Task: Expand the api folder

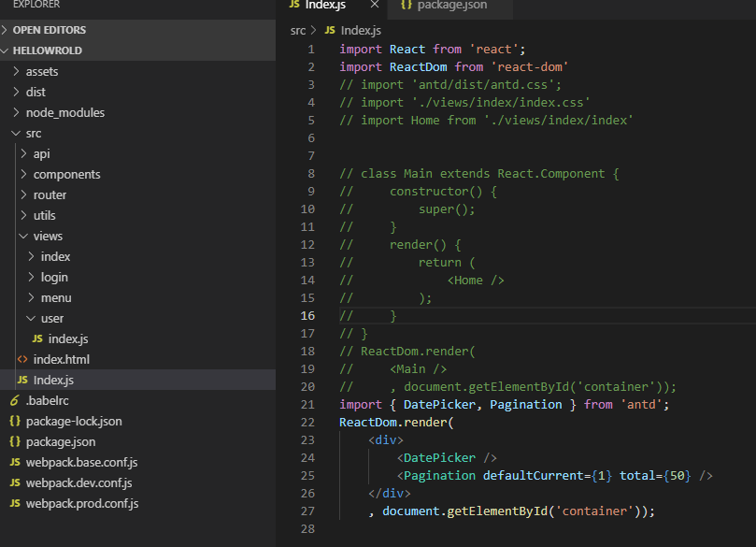Action: tap(23, 153)
